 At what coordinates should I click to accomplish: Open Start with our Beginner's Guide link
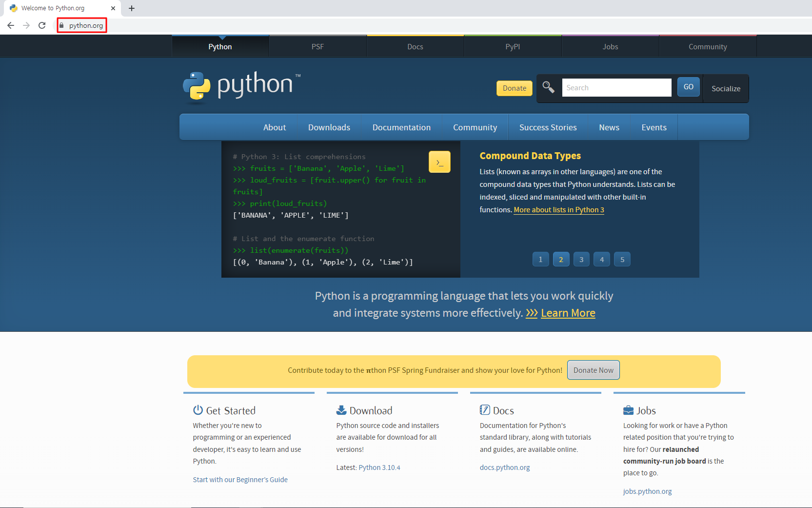240,480
